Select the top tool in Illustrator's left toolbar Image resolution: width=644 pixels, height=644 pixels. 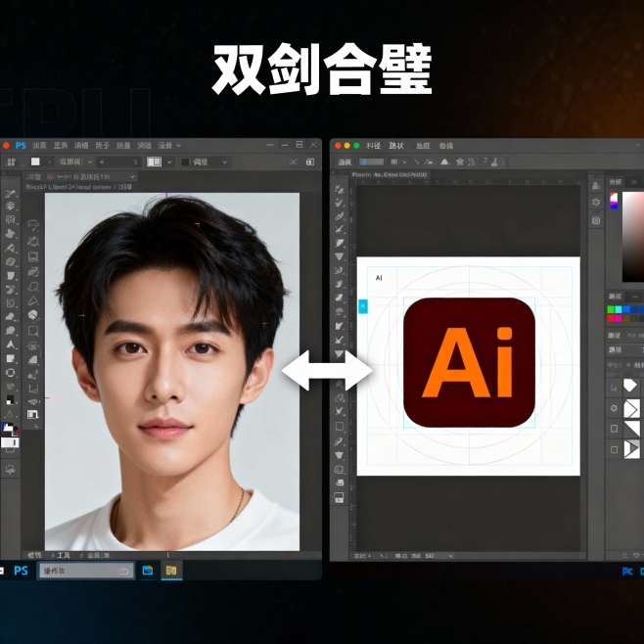click(x=340, y=188)
